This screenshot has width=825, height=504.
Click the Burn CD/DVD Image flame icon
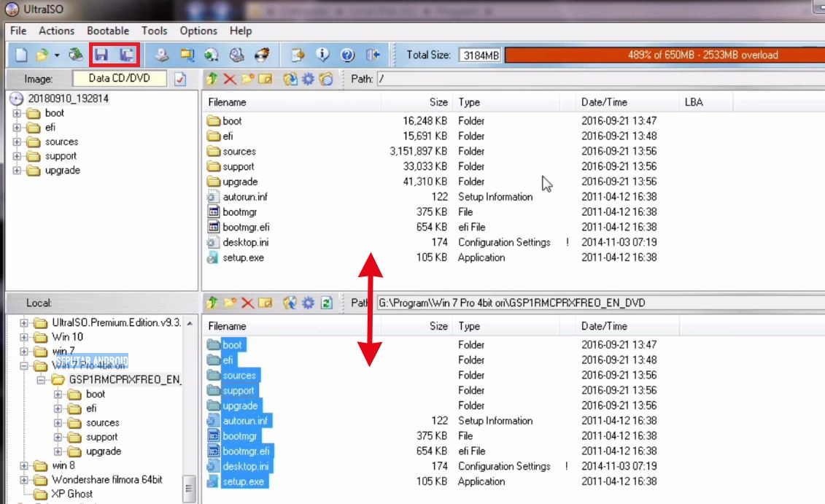[x=262, y=55]
